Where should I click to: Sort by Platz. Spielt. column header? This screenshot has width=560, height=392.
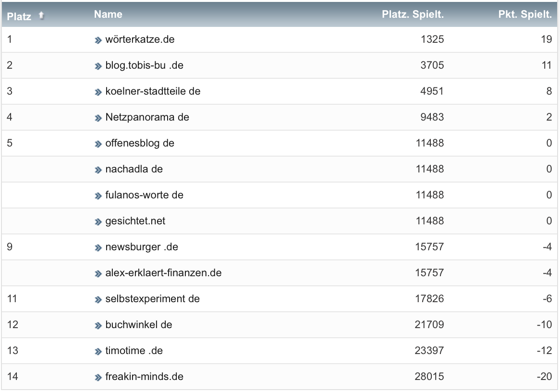coord(413,14)
